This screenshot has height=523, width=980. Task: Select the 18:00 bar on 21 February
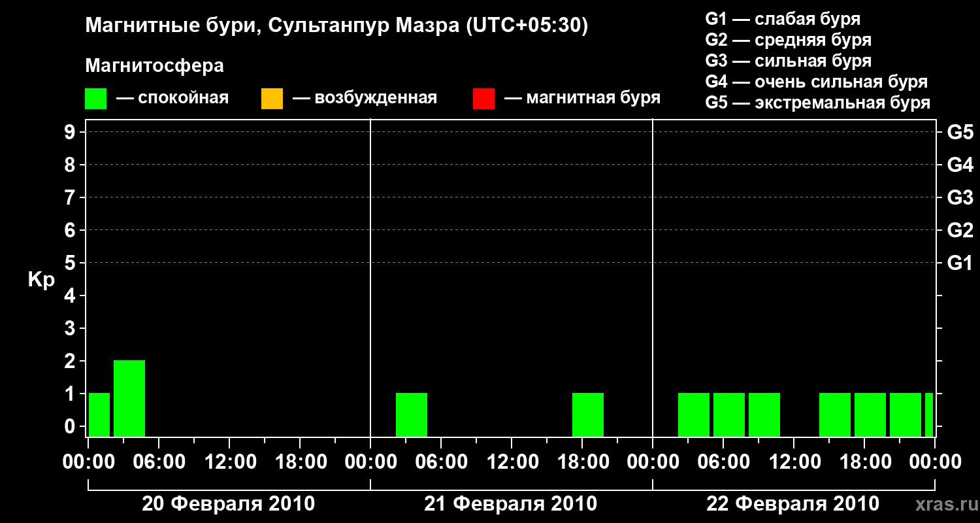coord(588,414)
